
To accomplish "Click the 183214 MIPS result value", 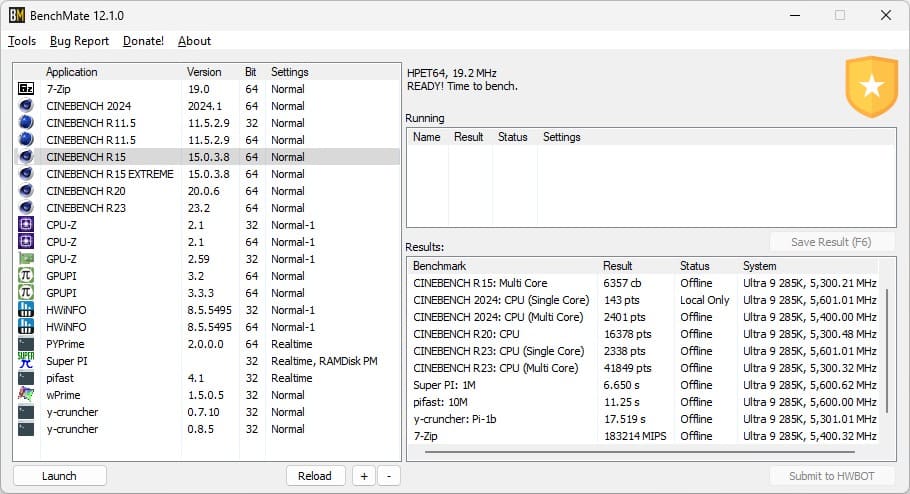I will click(635, 436).
